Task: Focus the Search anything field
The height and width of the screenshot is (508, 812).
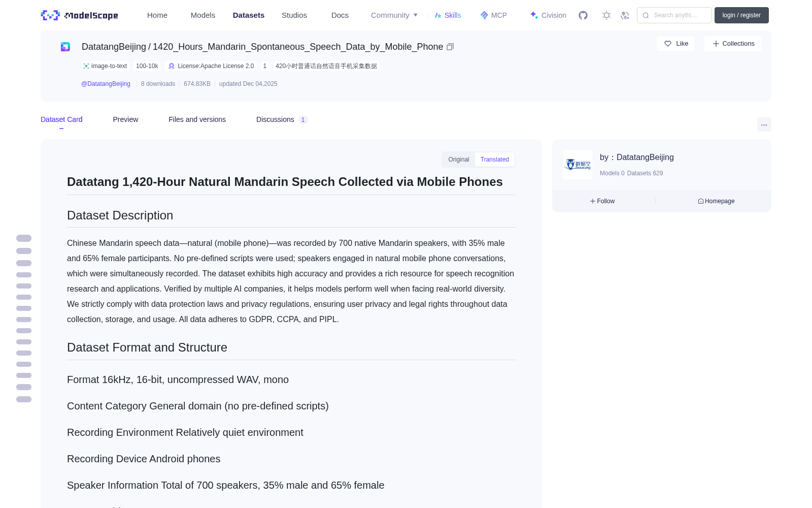Action: pos(674,15)
